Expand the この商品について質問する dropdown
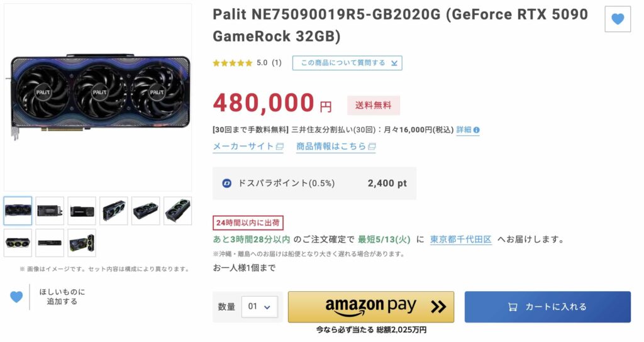 point(347,63)
